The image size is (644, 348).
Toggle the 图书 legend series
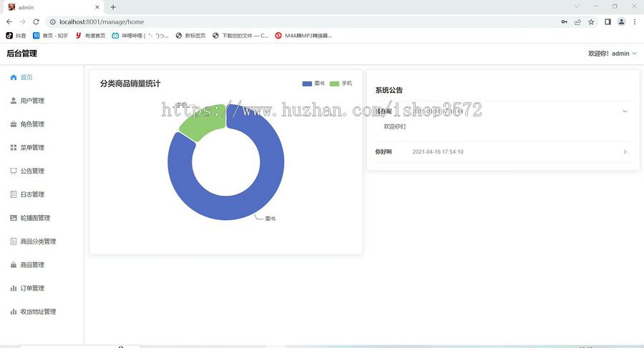tap(313, 84)
